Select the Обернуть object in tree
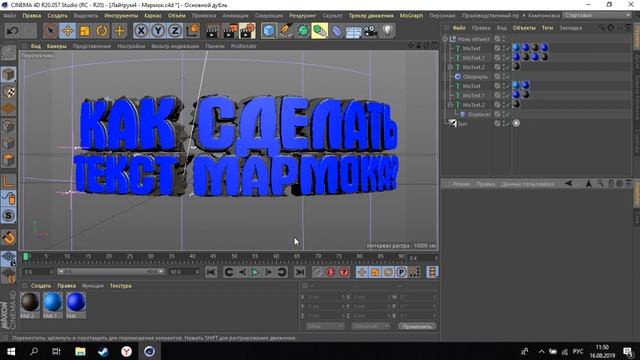This screenshot has height=360, width=640. tap(475, 77)
